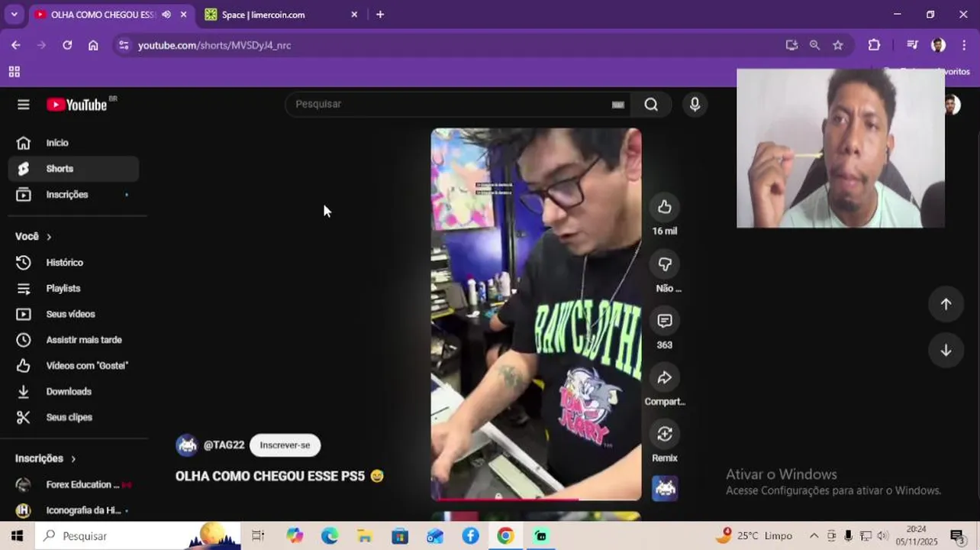Screen dimensions: 980x550
Task: Click the taskbar Pesquisar search box
Action: pyautogui.click(x=137, y=536)
